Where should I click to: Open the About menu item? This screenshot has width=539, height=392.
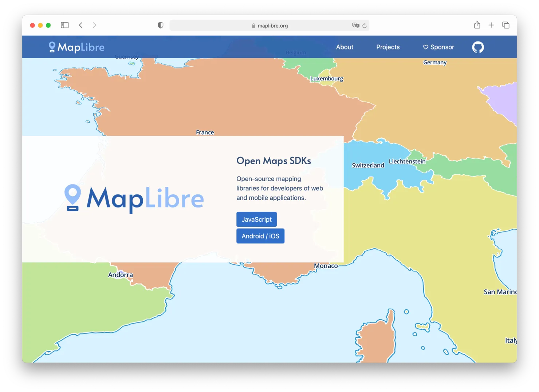pos(345,47)
